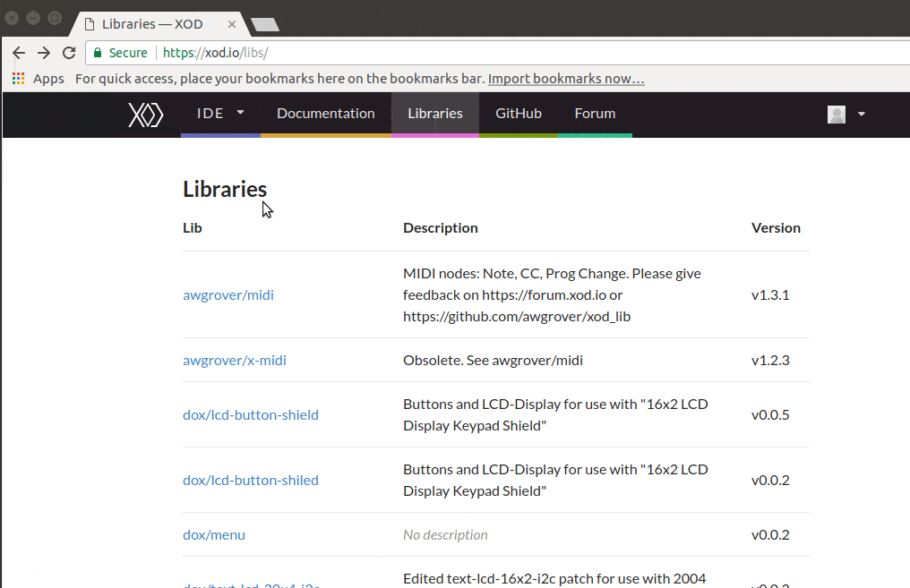
Task: Open the Documentation nav item
Action: click(326, 114)
